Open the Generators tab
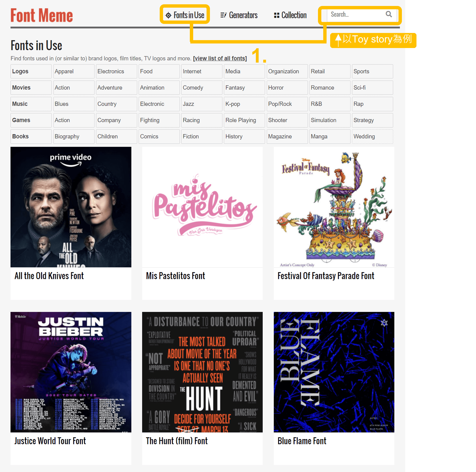 [x=239, y=15]
